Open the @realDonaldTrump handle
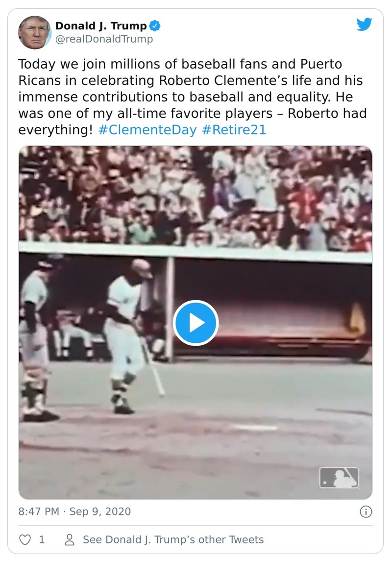Screen dimensions: 392x562 coord(104,39)
